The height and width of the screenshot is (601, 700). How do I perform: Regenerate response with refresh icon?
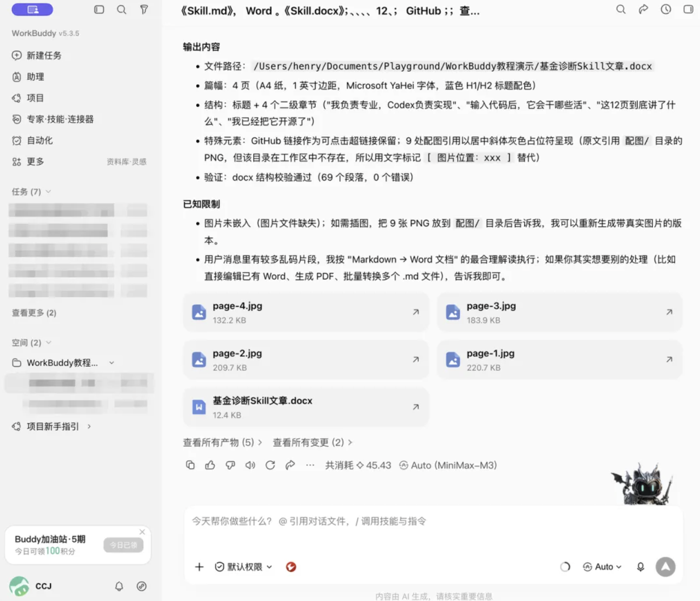coord(270,465)
